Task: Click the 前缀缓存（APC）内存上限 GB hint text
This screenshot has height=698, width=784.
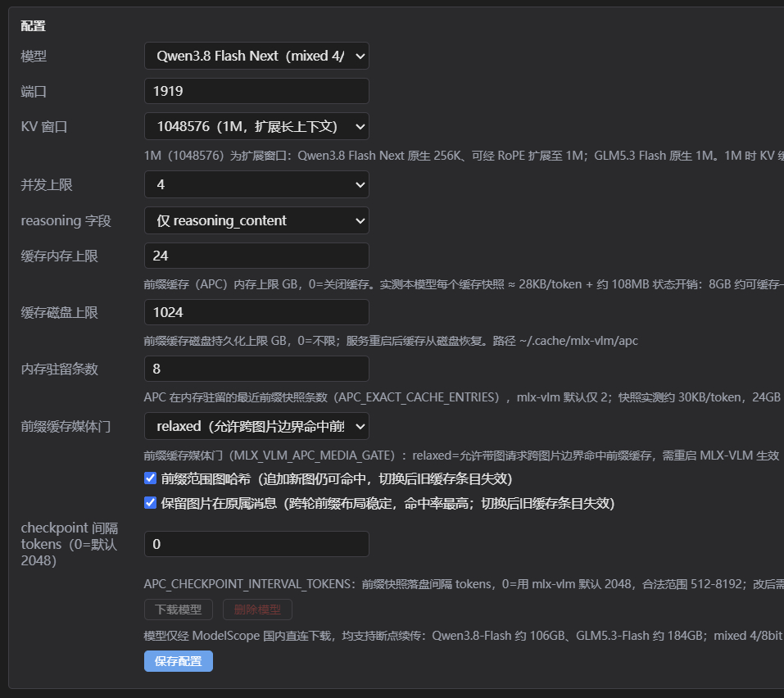Action: pyautogui.click(x=464, y=284)
